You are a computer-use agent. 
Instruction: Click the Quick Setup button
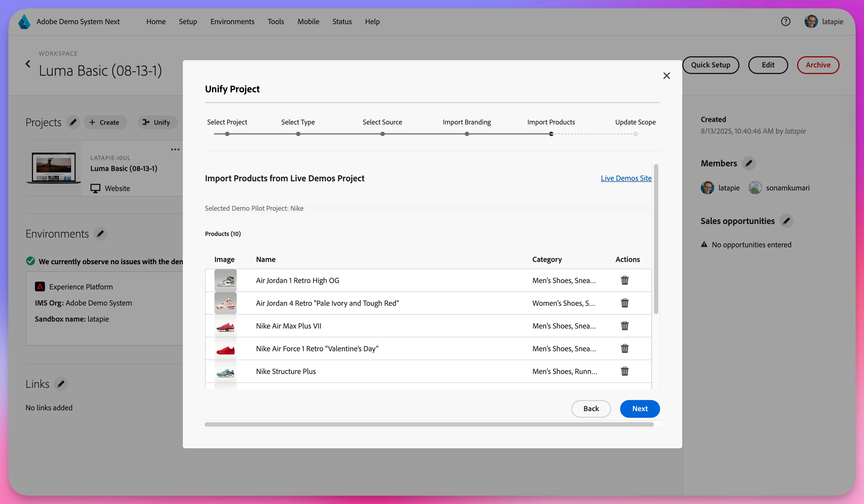point(710,65)
